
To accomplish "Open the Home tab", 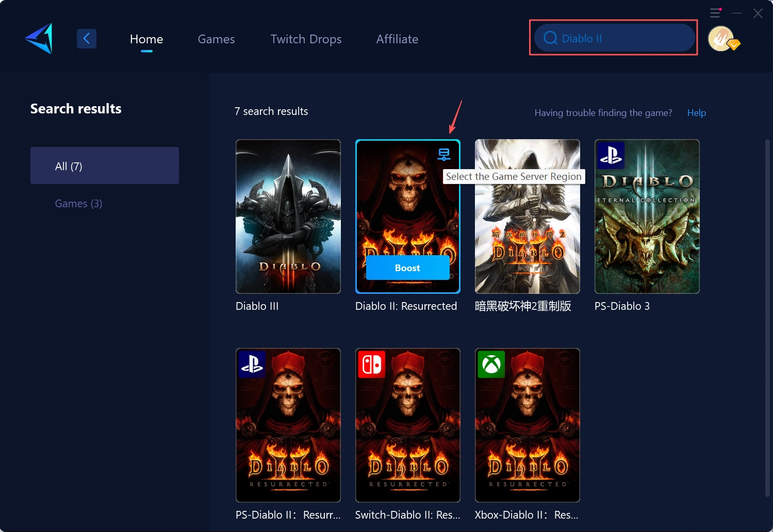I will click(x=146, y=39).
